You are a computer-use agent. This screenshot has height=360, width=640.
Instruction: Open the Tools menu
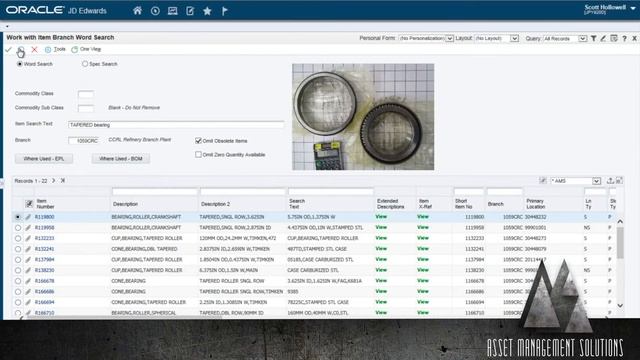click(55, 49)
